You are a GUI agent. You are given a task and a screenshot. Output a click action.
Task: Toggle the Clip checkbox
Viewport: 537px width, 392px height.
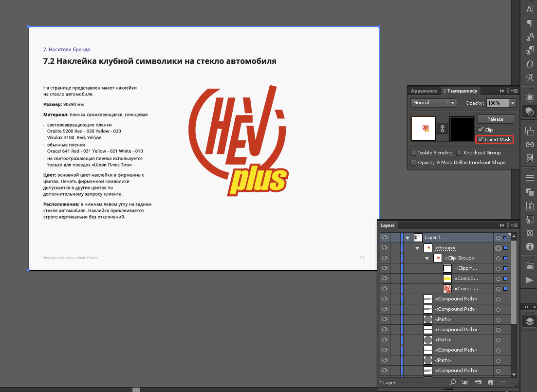[x=480, y=130]
